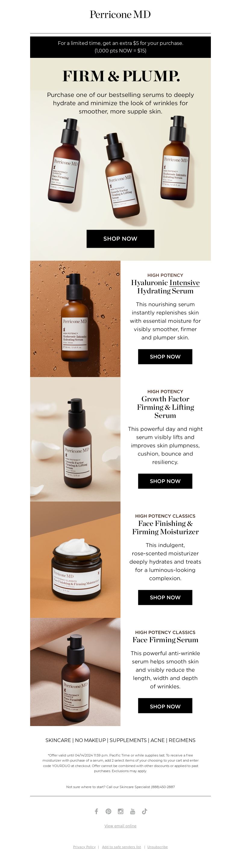Open the Instagram social icon
Image resolution: width=241 pixels, height=868 pixels.
(120, 811)
